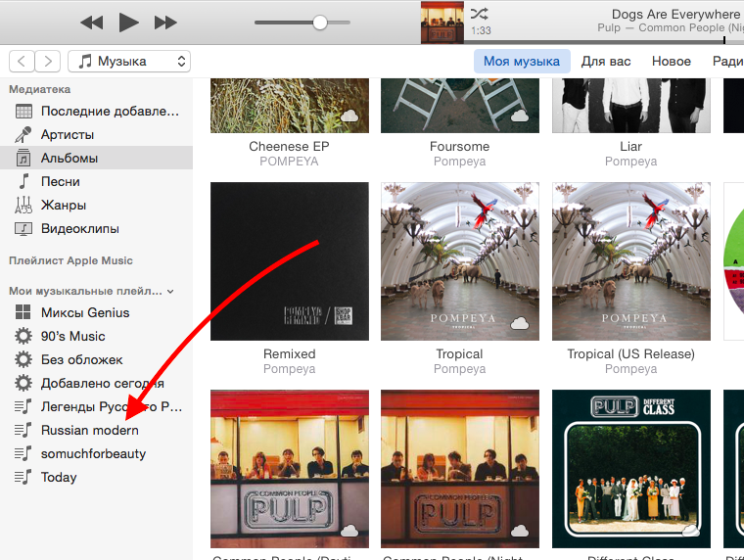Click the Миксы Genius squares icon
Screen dimensions: 744x560
click(x=23, y=312)
